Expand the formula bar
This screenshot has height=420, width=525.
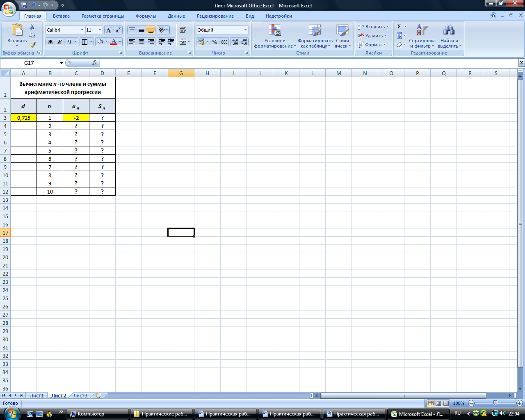(x=521, y=63)
